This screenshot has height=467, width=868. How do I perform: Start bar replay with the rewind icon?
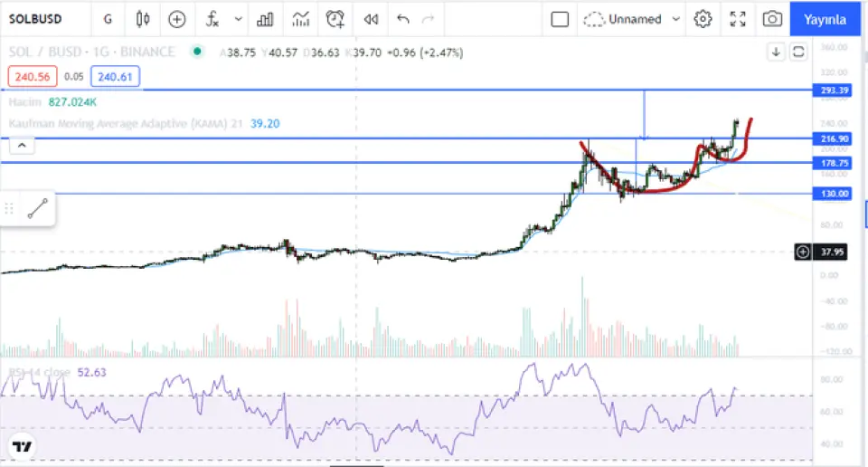370,19
